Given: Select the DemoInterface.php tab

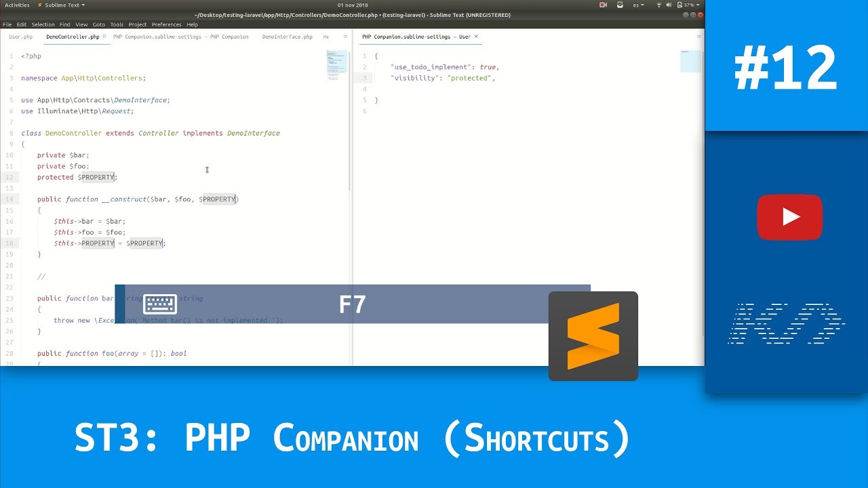Looking at the screenshot, I should (286, 37).
